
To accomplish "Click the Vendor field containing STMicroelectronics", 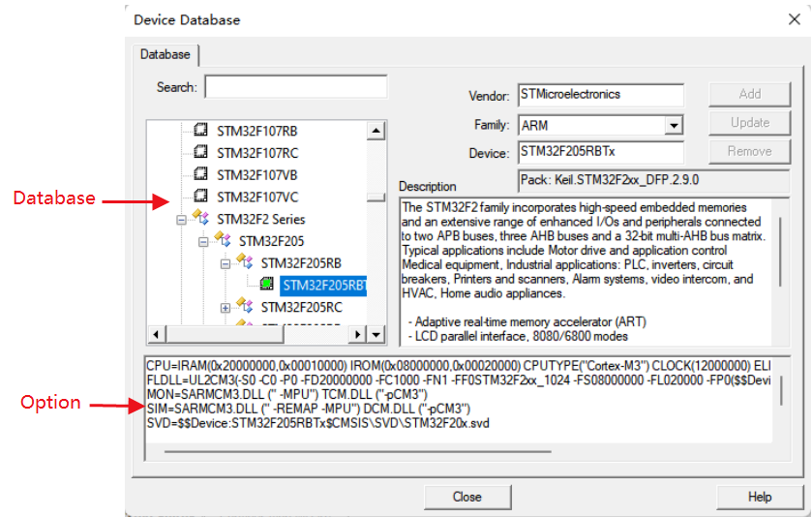I will 600,95.
